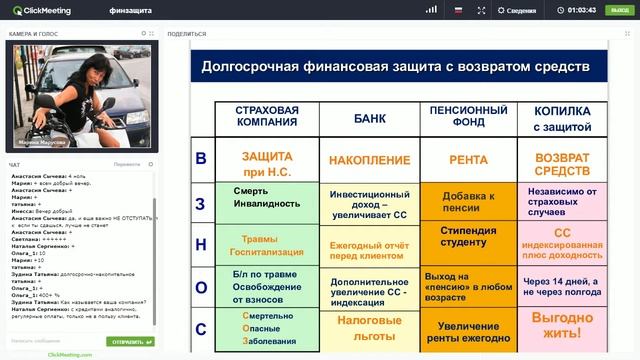Click the meeting title финзащита
The image size is (640, 360).
tap(130, 11)
